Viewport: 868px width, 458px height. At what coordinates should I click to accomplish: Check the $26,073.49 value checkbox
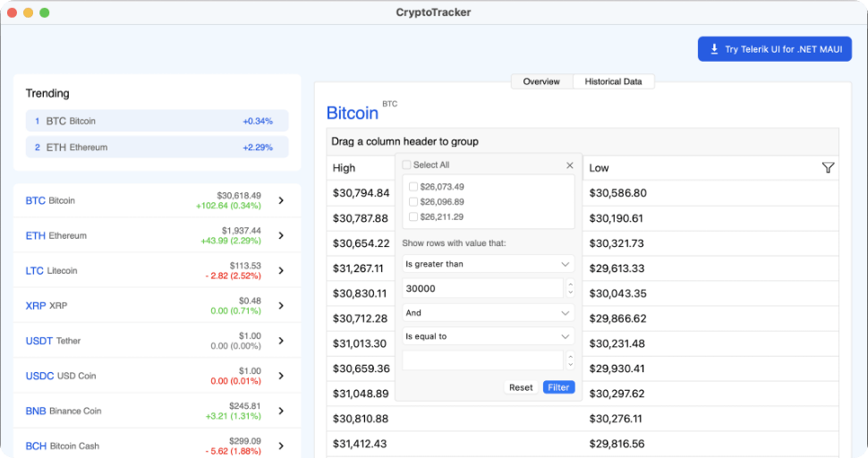(x=413, y=186)
